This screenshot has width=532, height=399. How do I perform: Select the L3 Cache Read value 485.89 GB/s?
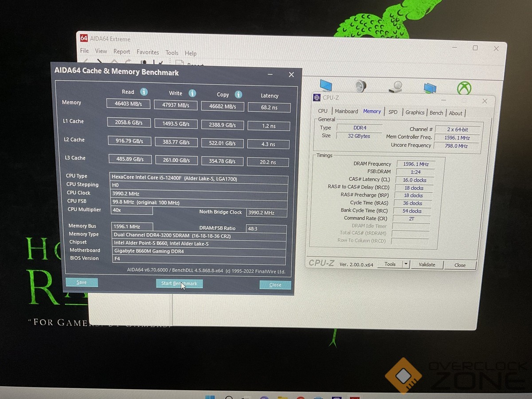click(x=130, y=159)
